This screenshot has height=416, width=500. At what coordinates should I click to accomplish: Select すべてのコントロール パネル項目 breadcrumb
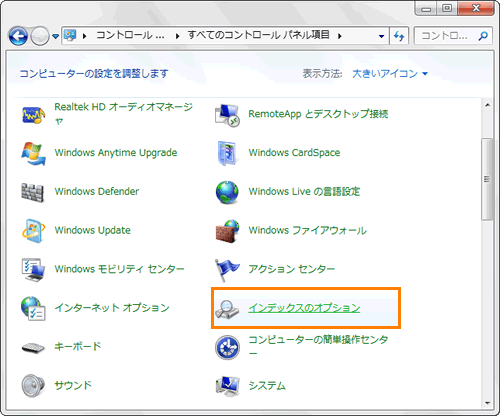[258, 35]
